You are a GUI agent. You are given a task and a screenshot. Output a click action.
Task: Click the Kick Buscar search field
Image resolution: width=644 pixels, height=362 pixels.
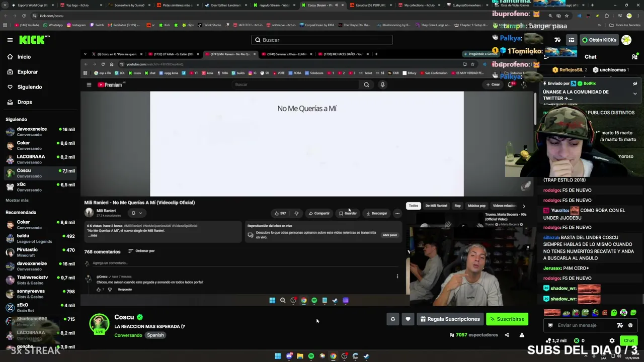point(322,40)
